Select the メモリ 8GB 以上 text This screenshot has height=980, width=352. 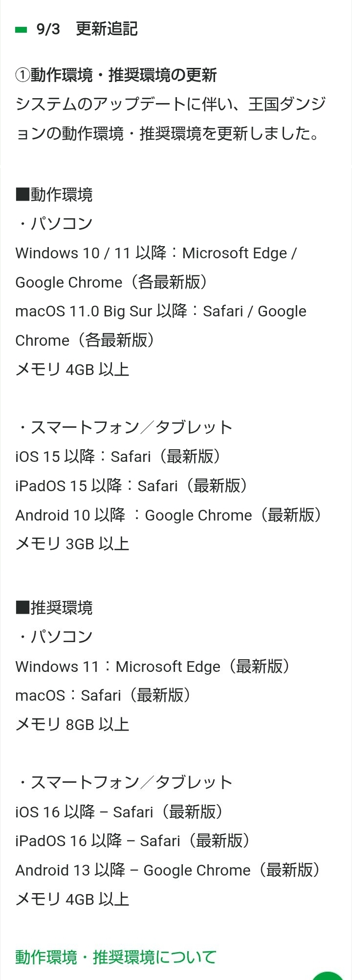pos(72,724)
